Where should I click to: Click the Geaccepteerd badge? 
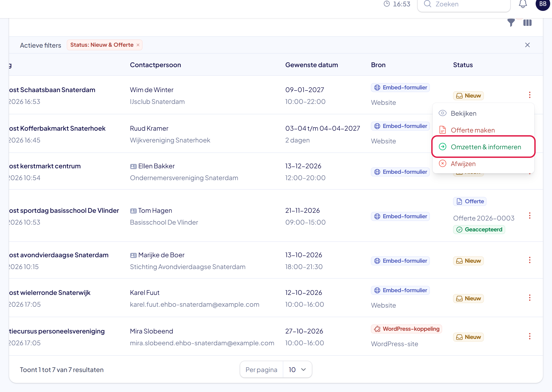point(479,230)
